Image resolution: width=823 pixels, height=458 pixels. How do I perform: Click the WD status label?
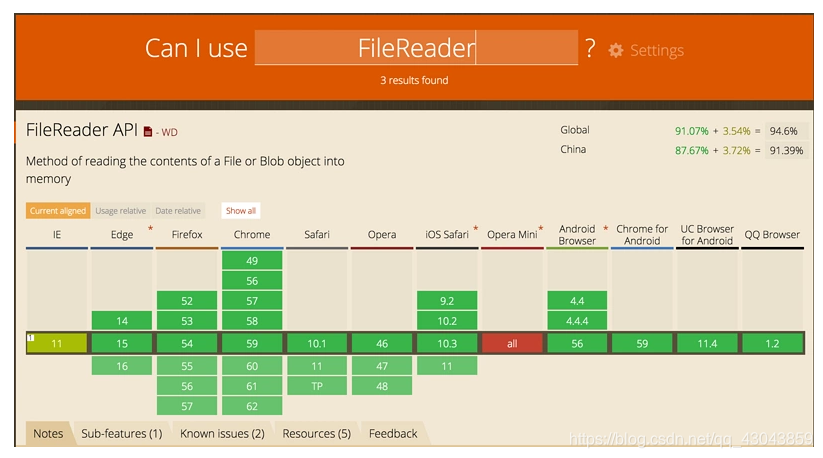169,132
